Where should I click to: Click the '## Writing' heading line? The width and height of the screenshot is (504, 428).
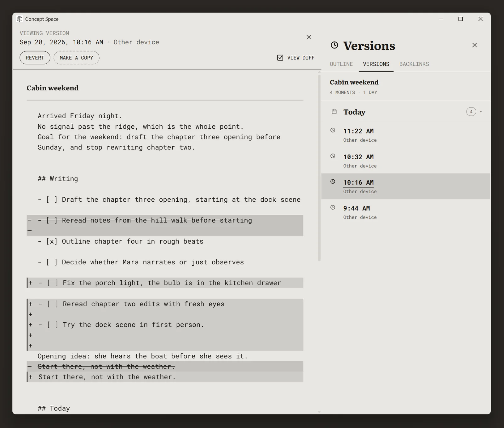click(58, 179)
